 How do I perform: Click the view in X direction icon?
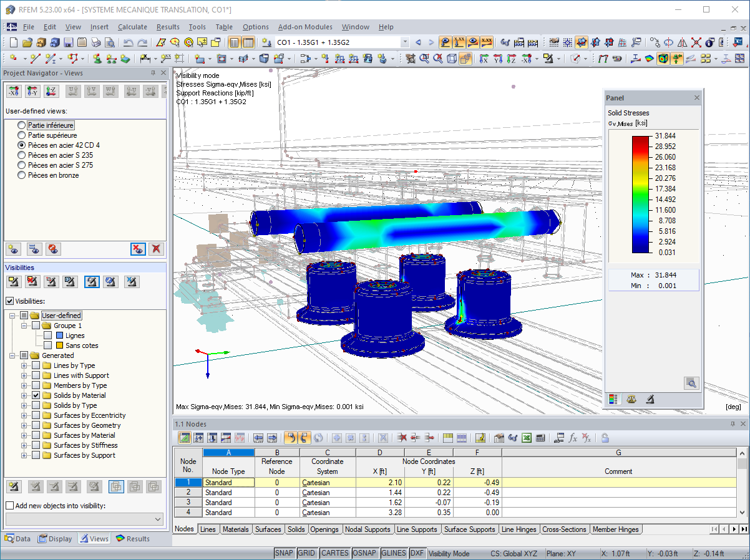pyautogui.click(x=483, y=59)
